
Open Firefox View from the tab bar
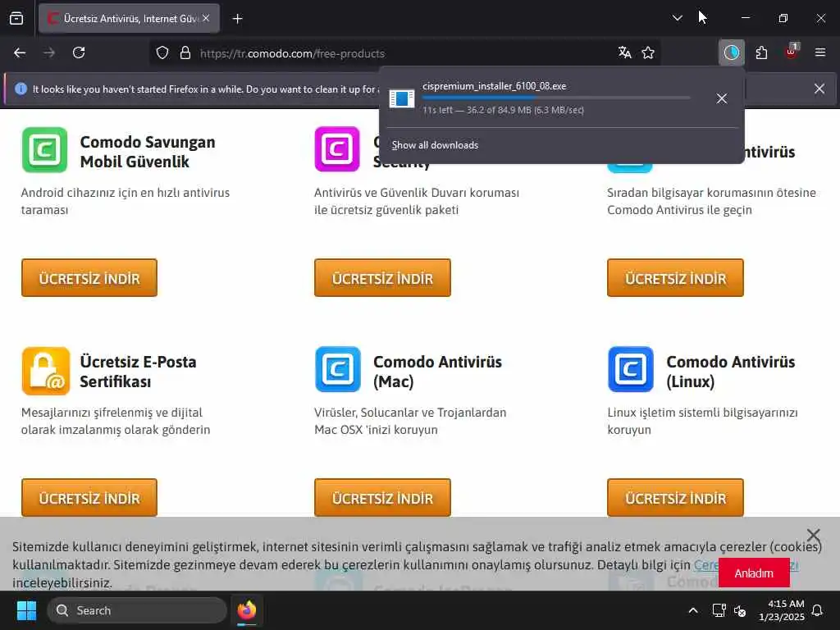coord(16,19)
